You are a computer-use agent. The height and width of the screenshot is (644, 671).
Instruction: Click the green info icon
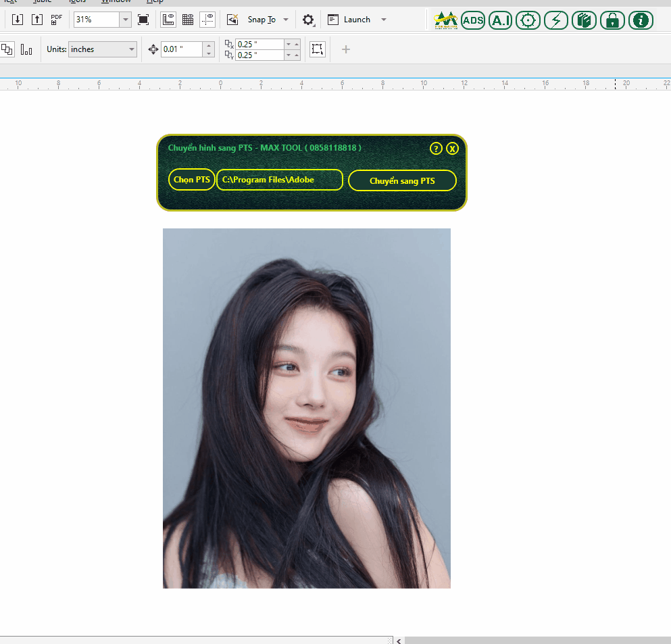point(641,20)
